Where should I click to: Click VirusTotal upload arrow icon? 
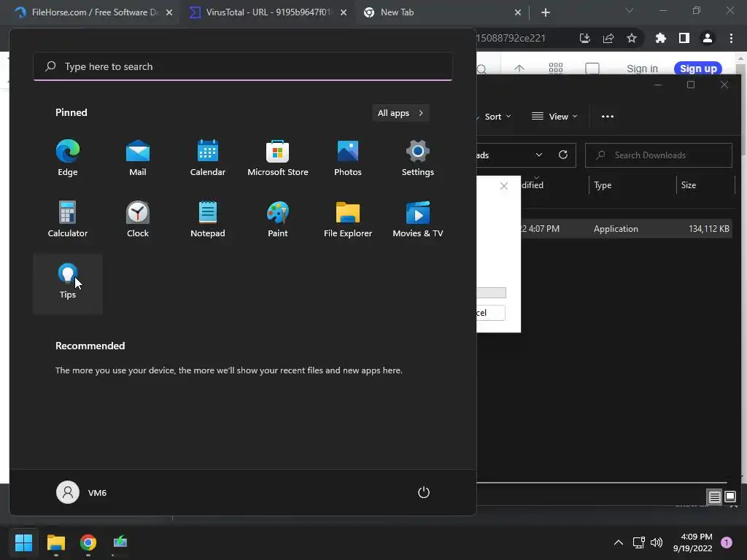coord(519,69)
